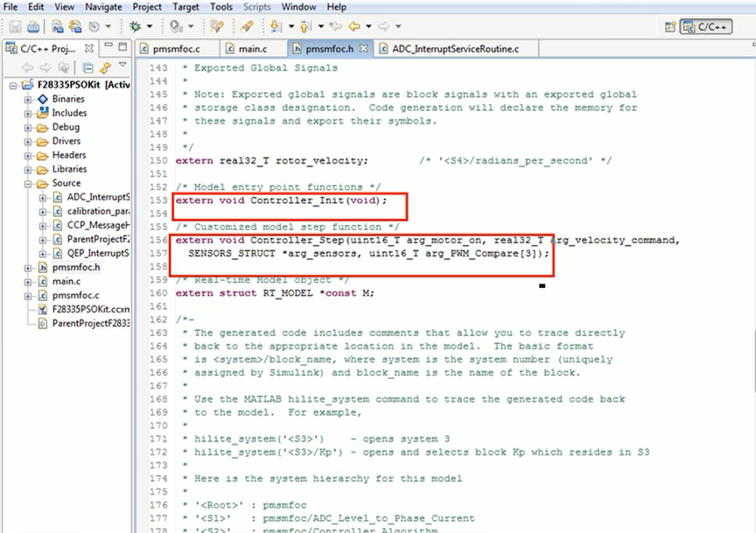Click the green Debug bug icon
This screenshot has width=756, height=533.
[136, 27]
